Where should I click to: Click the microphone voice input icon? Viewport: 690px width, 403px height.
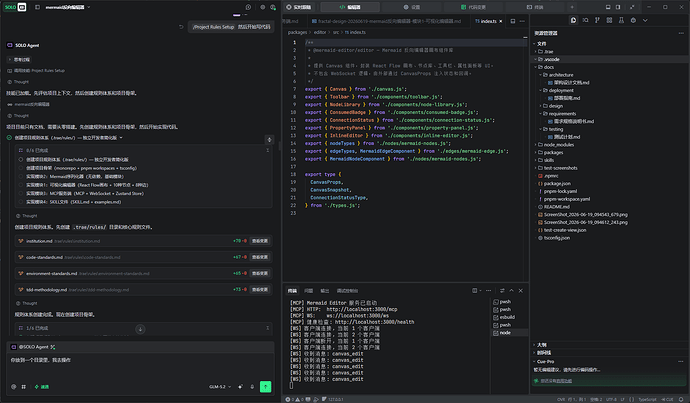(x=252, y=387)
